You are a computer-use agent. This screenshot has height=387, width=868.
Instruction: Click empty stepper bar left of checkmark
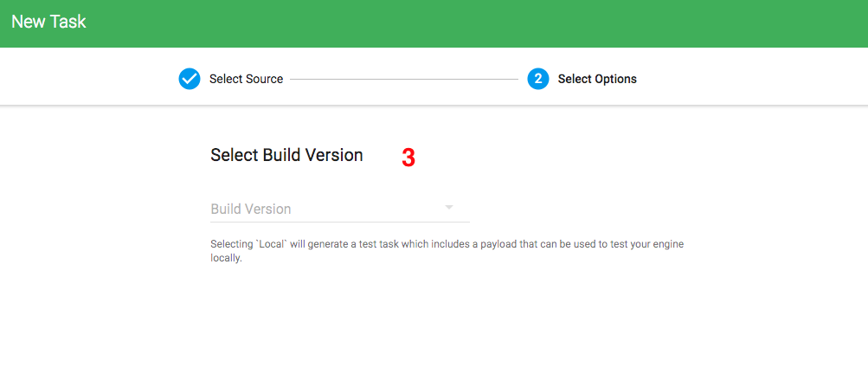tap(87, 79)
